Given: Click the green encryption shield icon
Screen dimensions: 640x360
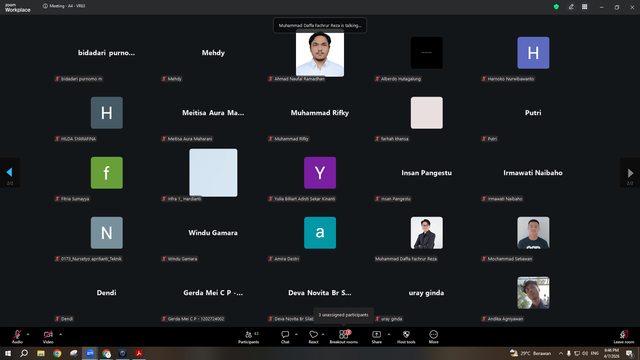Looking at the screenshot, I should (556, 7).
